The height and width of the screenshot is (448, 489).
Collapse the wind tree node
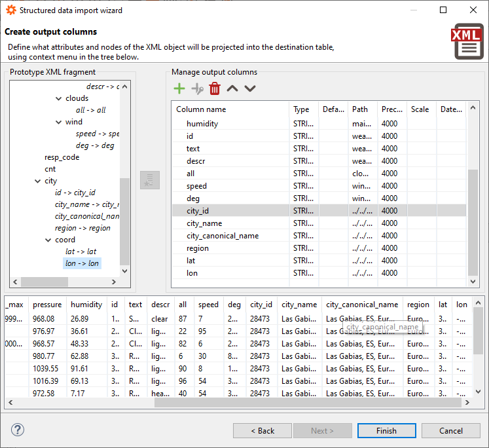(59, 122)
